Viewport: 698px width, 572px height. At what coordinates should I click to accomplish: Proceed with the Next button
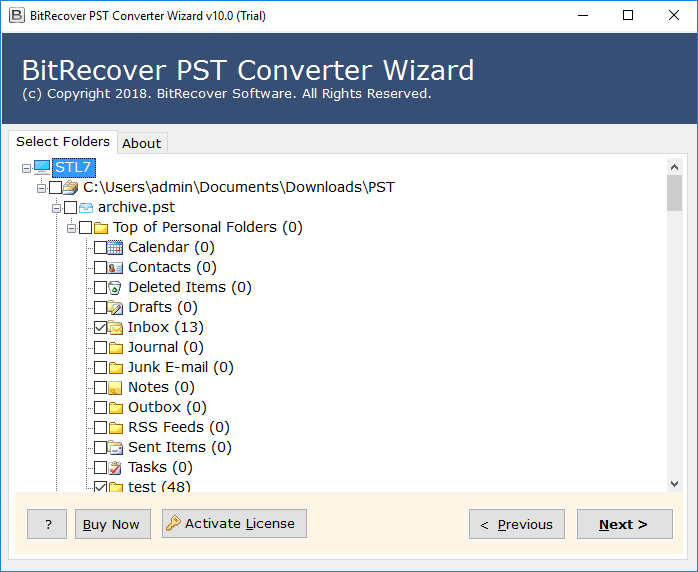[x=625, y=524]
